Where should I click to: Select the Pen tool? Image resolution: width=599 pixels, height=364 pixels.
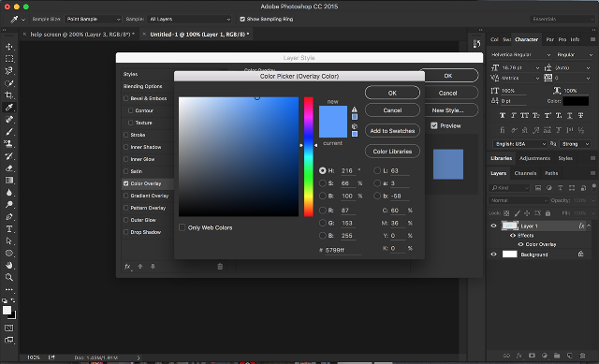[x=8, y=216]
